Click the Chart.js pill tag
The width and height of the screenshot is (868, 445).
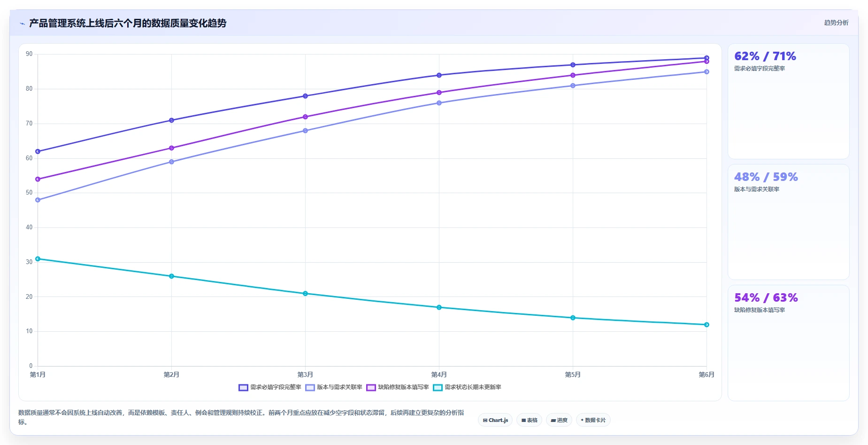click(x=495, y=420)
